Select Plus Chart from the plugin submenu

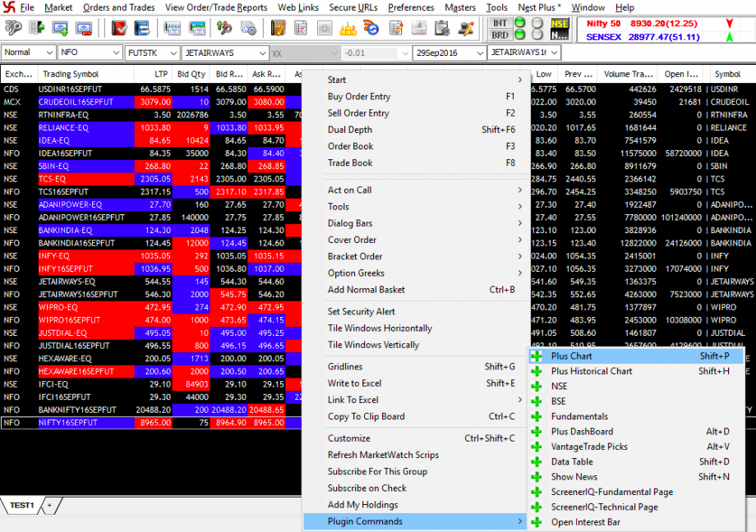pos(572,356)
